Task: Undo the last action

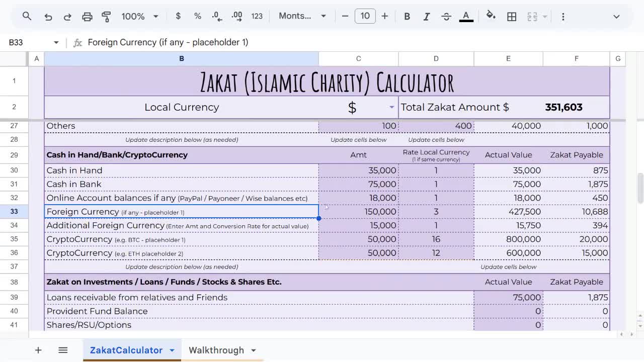Action: tap(48, 16)
